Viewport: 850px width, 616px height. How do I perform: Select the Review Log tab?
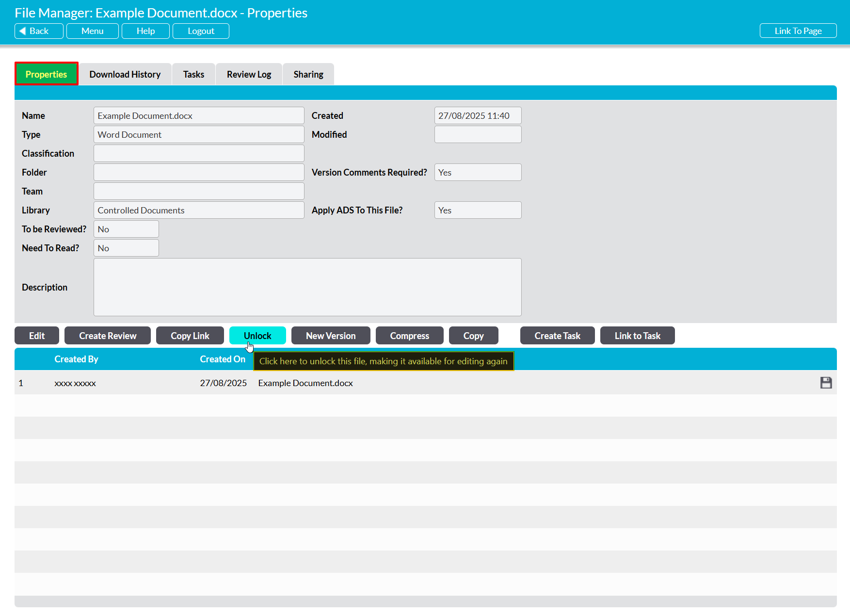[249, 74]
